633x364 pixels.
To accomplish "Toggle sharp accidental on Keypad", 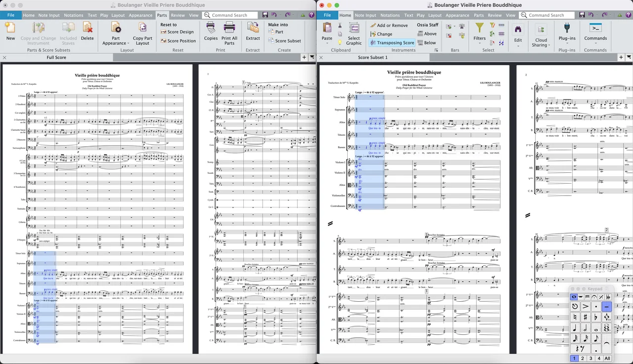I will (586, 318).
